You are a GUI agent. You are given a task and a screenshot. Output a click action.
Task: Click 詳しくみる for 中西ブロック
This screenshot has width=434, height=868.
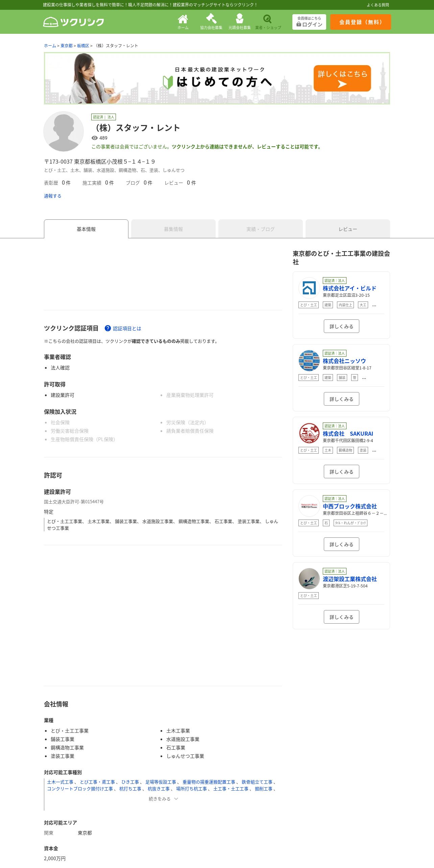pyautogui.click(x=341, y=544)
